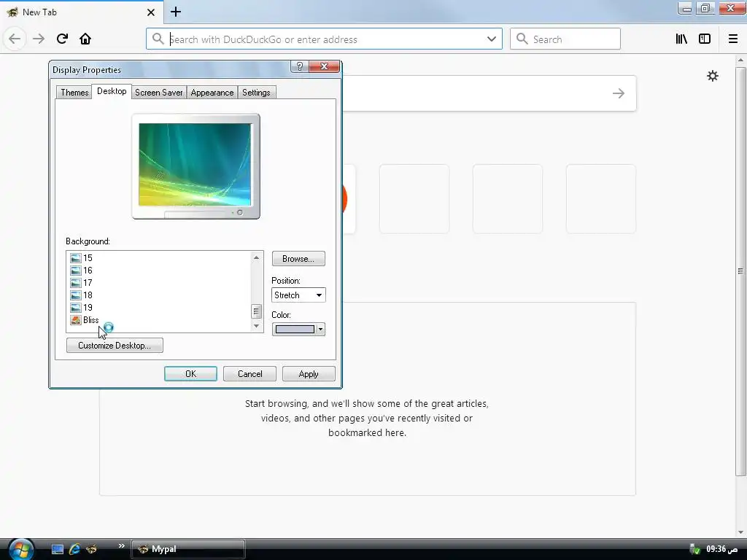Select the New Tab browser tab

82,12
